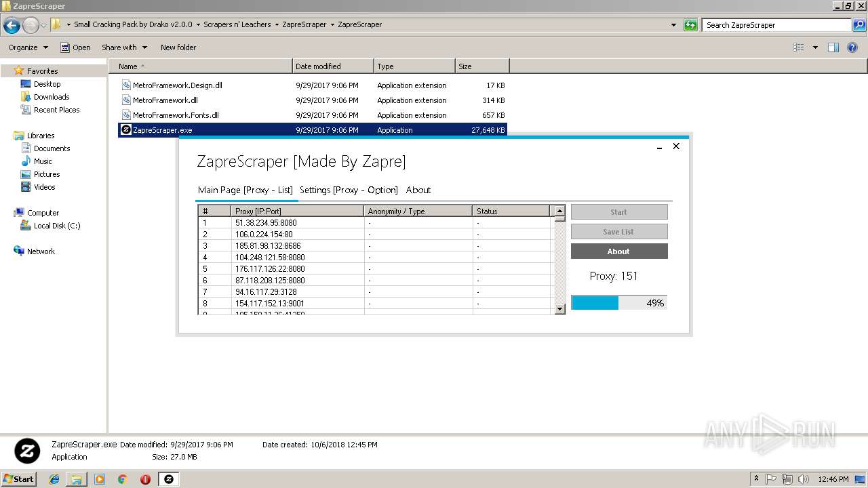Screen dimensions: 868x488
Task: Open the taskbar file explorer icon
Action: pyautogui.click(x=77, y=479)
